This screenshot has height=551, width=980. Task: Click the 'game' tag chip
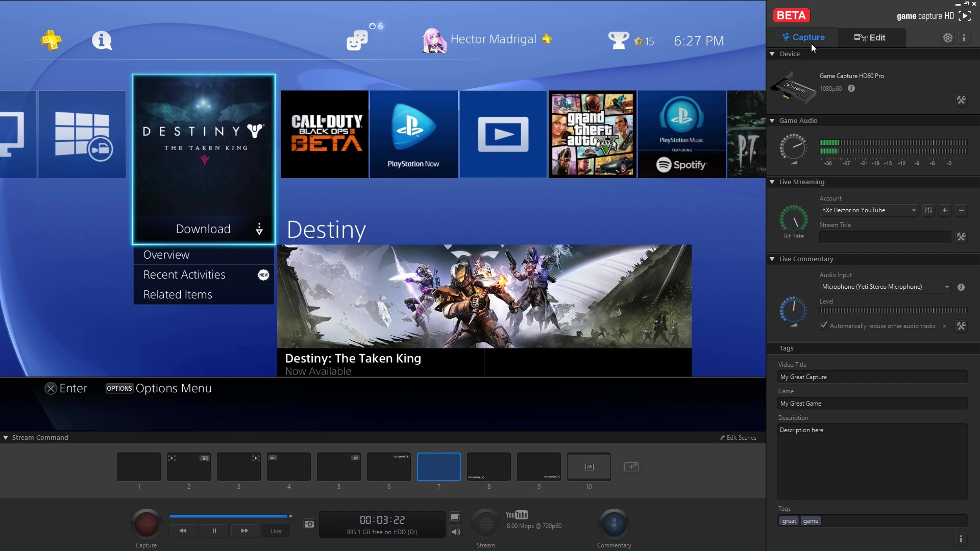click(811, 521)
